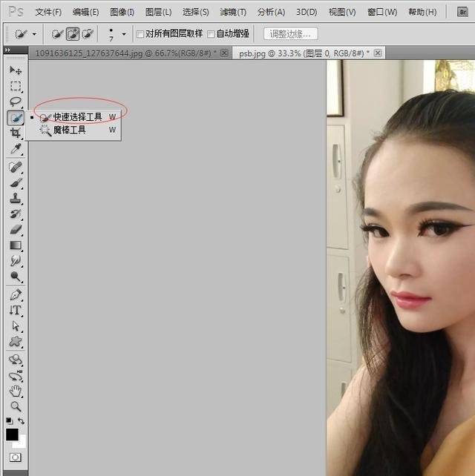This screenshot has height=476, width=475.
Task: Open the 编辑(E) menu
Action: [x=85, y=12]
